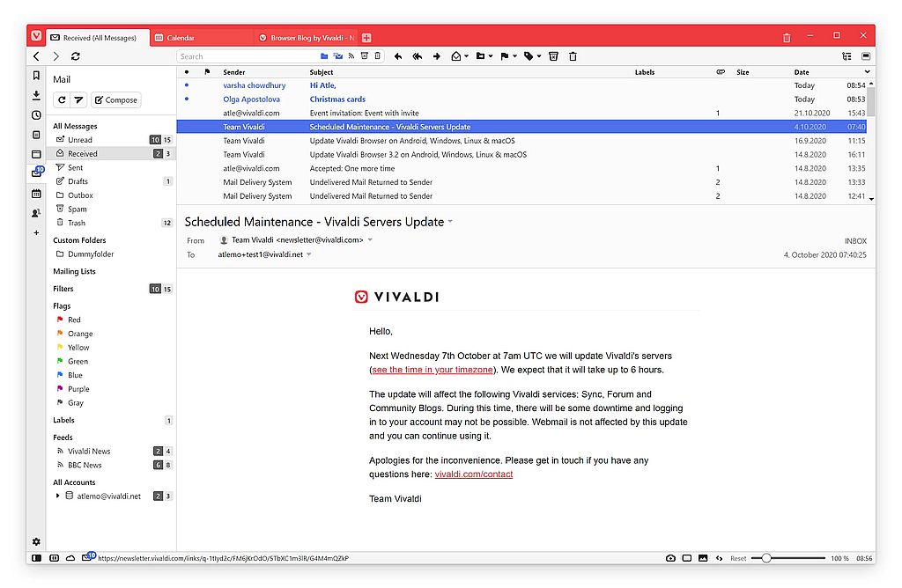Open sender newsletter@vivaldi.com dropdown
This screenshot has height=588, width=902.
pyautogui.click(x=370, y=240)
